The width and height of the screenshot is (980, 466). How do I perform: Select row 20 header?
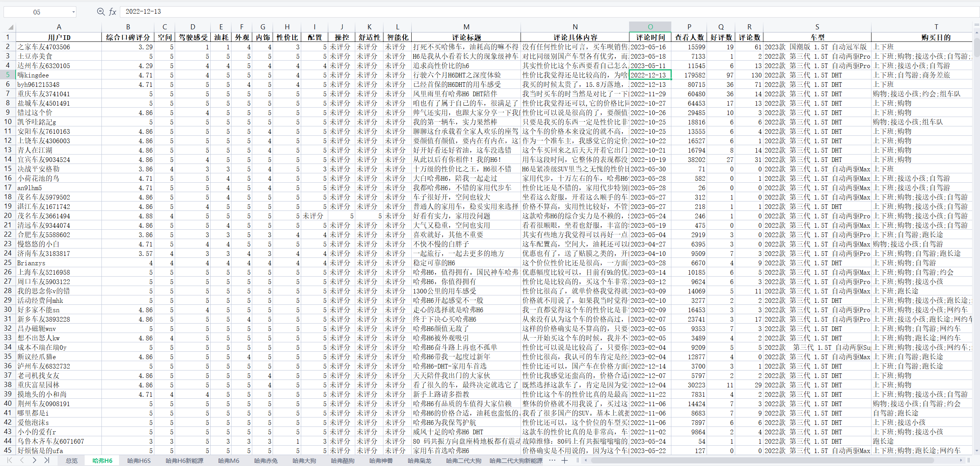pyautogui.click(x=8, y=216)
